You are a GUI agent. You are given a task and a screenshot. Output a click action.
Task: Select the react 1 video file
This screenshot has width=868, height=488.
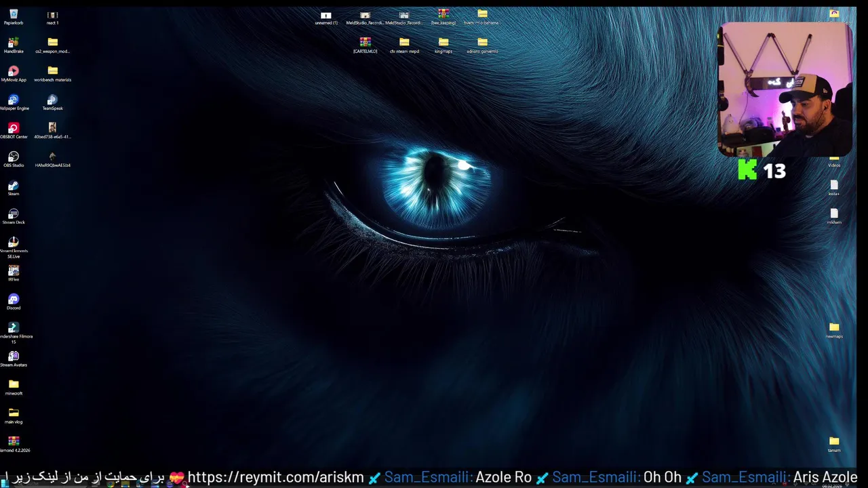coord(52,17)
